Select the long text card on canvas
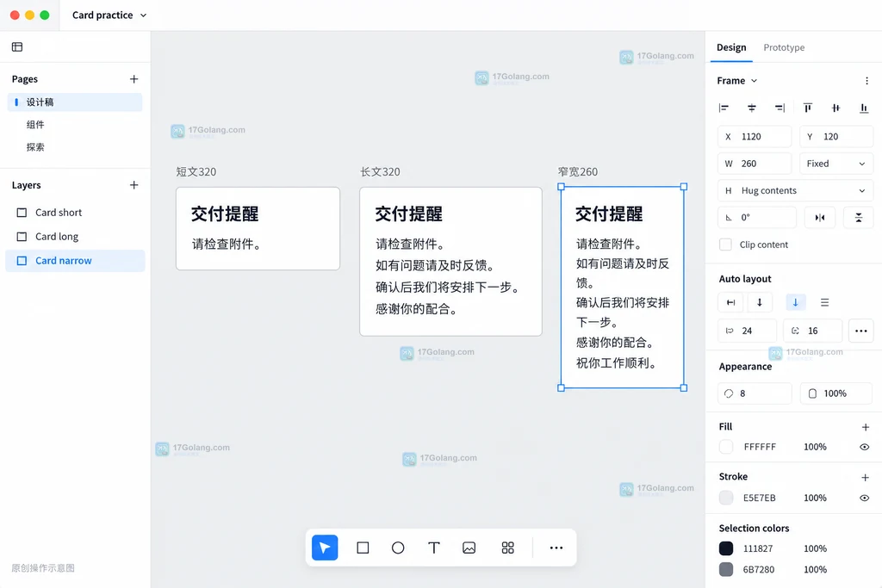 450,262
